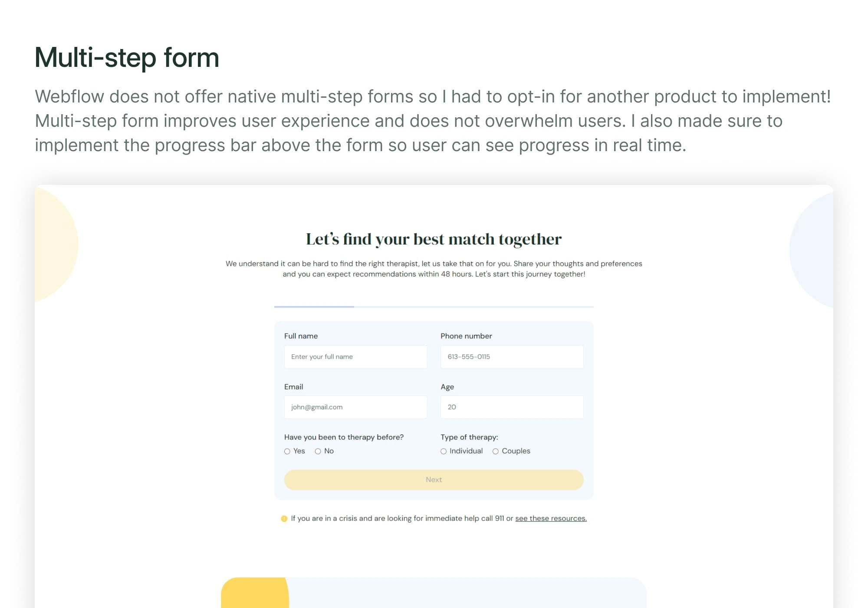
Task: Click the Let's find your best match heading
Action: pos(434,239)
